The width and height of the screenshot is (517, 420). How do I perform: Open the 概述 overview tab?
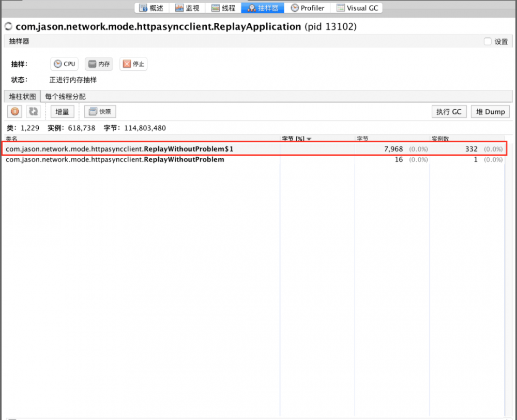[151, 8]
